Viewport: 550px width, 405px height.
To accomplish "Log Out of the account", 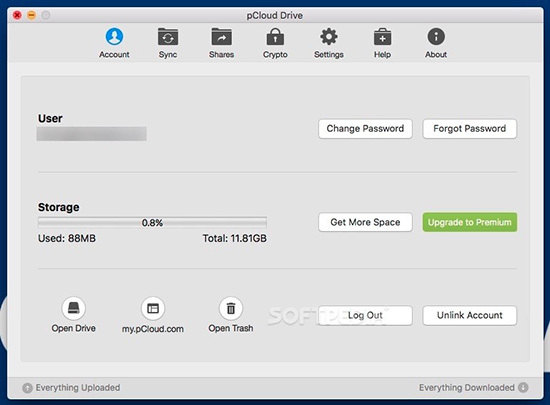I will (x=365, y=315).
